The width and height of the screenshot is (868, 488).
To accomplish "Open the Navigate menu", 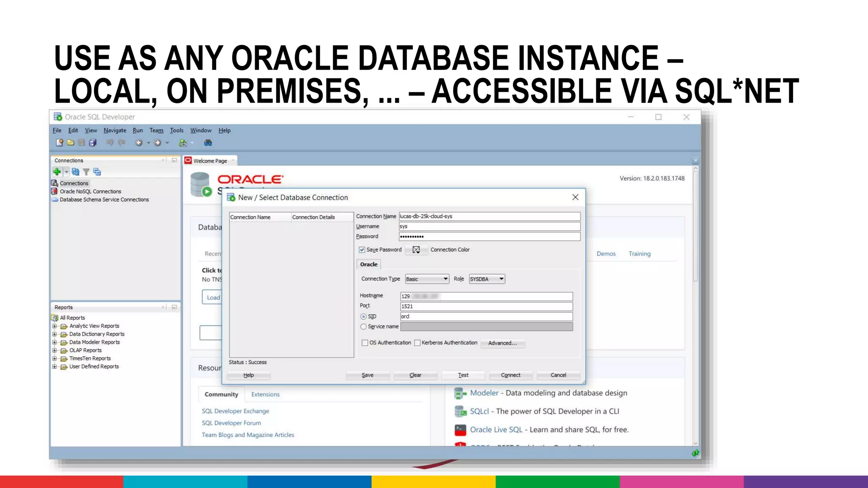I will (115, 130).
